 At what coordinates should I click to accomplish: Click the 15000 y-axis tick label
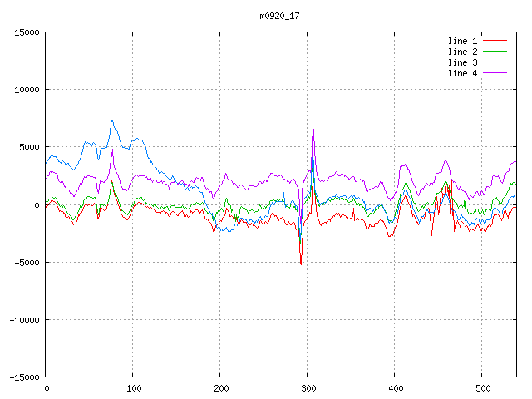tap(26, 32)
